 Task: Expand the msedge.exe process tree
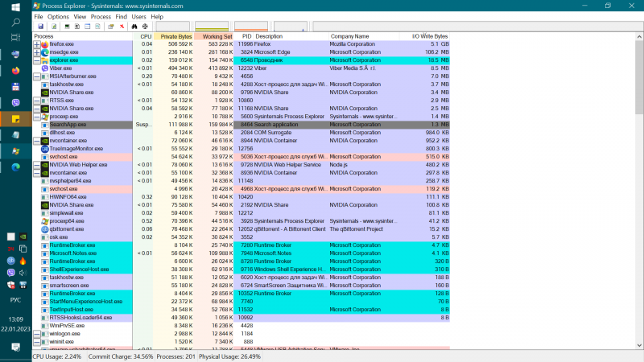(x=36, y=52)
